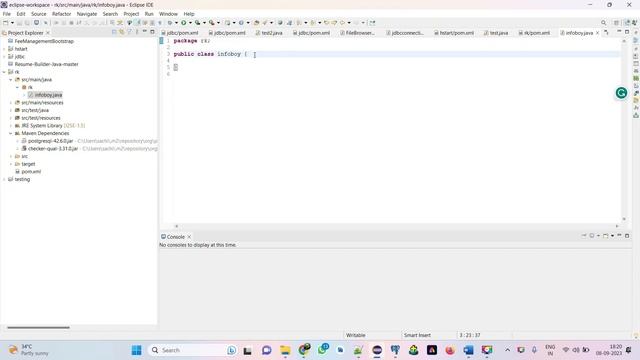The width and height of the screenshot is (640, 360).
Task: Open the Help menu
Action: pyautogui.click(x=189, y=14)
